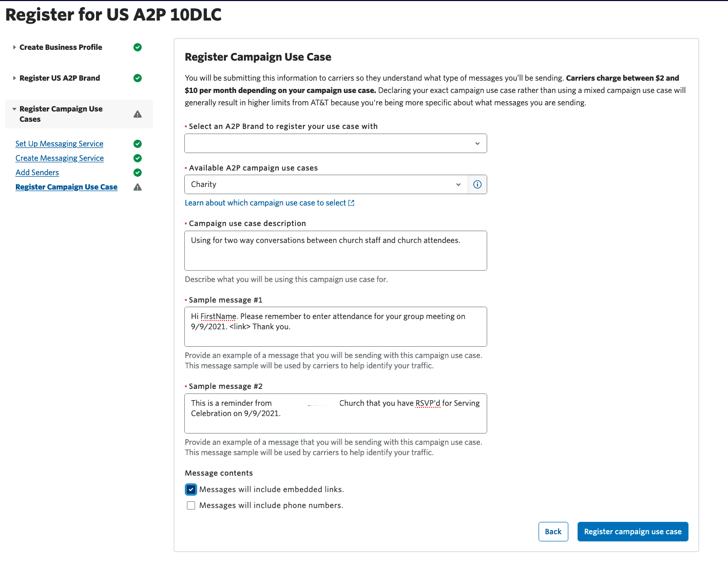Enable 'Messages will include phone numbers' checkbox
This screenshot has height=564, width=728.
pyautogui.click(x=191, y=505)
